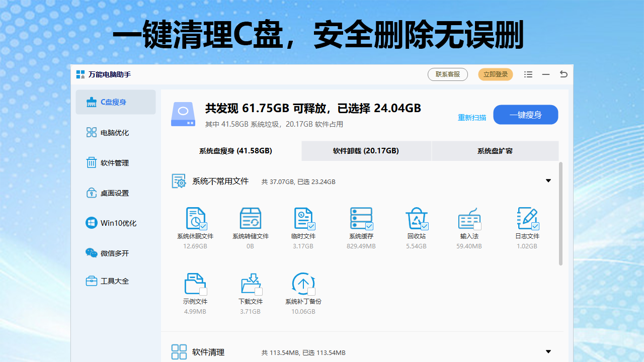Open 微信多开 in the sidebar
Screen dimensions: 644x362
pos(116,253)
